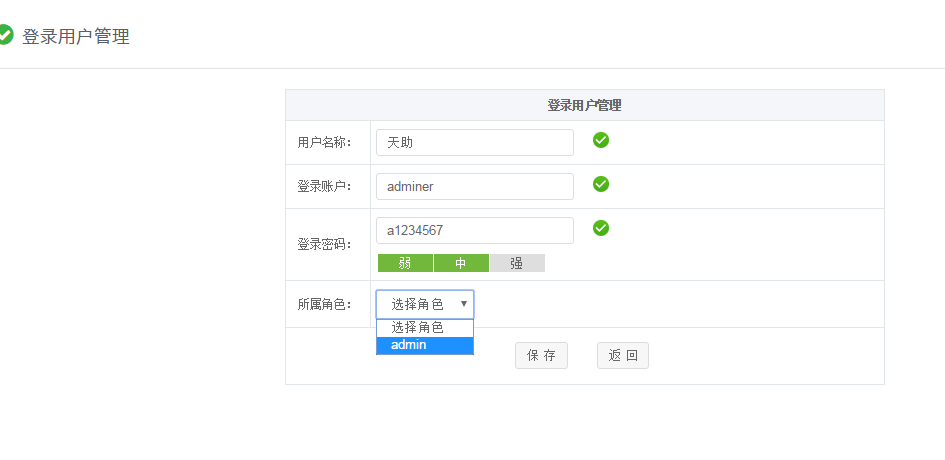Click the 保存 button
Screen dimensions: 945x460
[541, 356]
